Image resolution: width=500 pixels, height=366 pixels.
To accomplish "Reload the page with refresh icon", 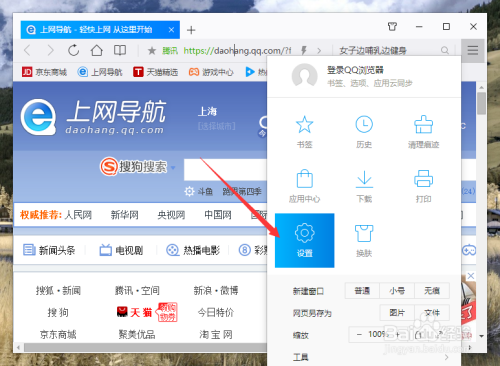I will click(x=73, y=51).
